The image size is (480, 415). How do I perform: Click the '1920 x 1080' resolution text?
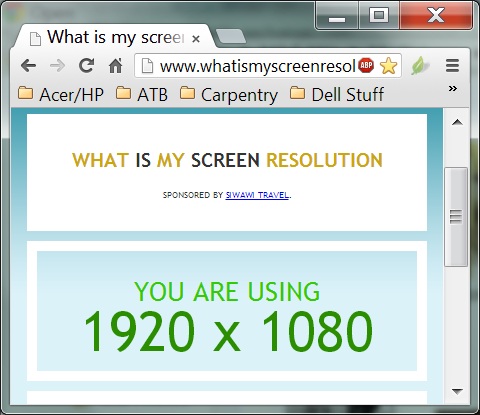pyautogui.click(x=228, y=331)
